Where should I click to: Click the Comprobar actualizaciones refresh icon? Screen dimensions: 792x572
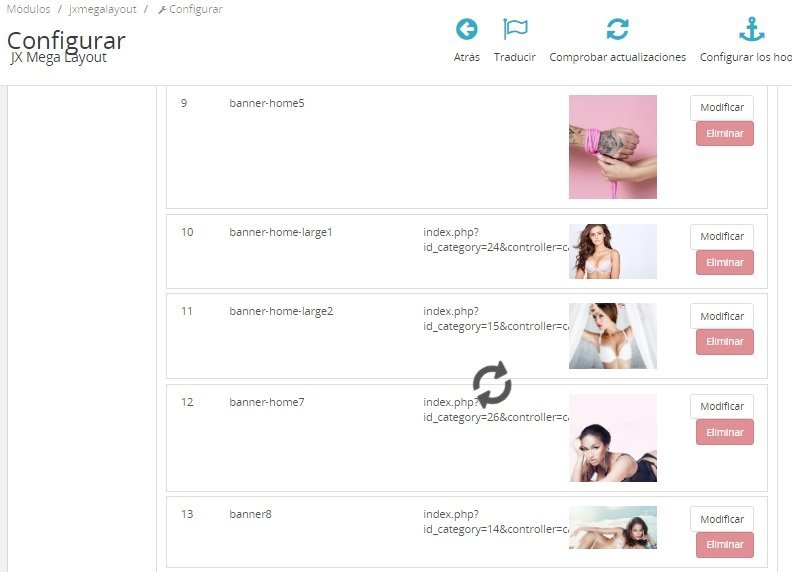click(617, 29)
